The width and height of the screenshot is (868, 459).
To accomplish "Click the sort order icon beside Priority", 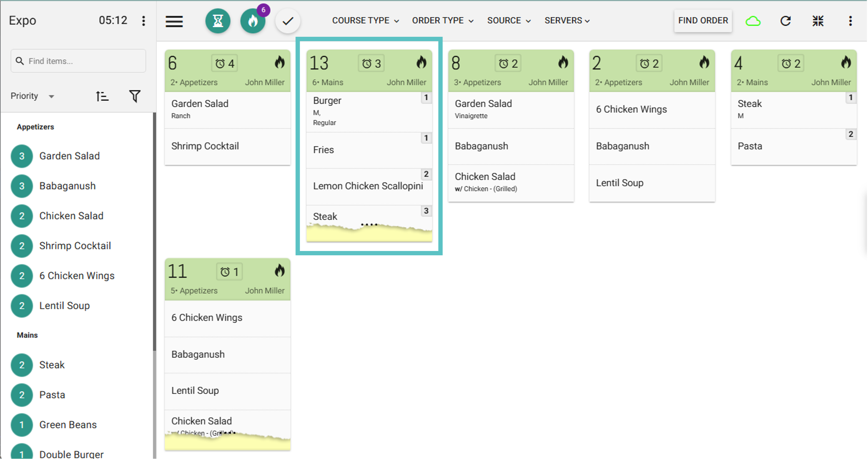I will click(102, 96).
